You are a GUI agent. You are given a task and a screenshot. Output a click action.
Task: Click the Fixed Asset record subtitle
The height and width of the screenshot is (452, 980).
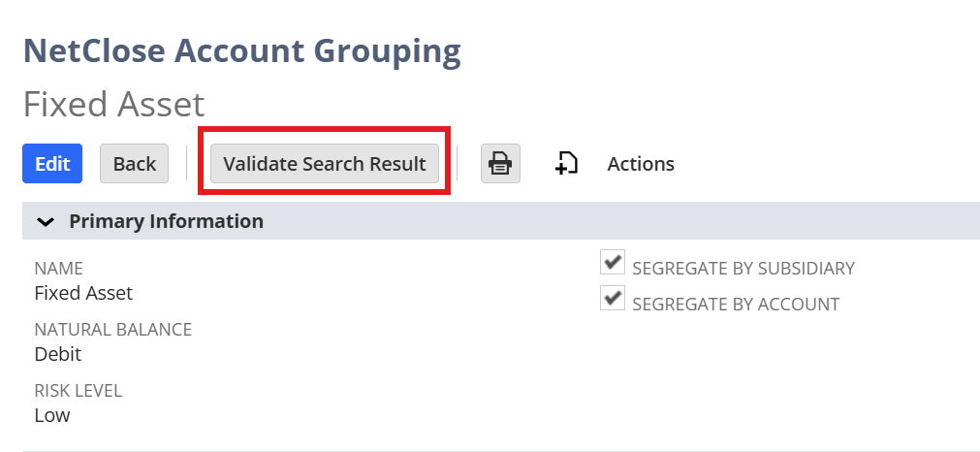(113, 104)
